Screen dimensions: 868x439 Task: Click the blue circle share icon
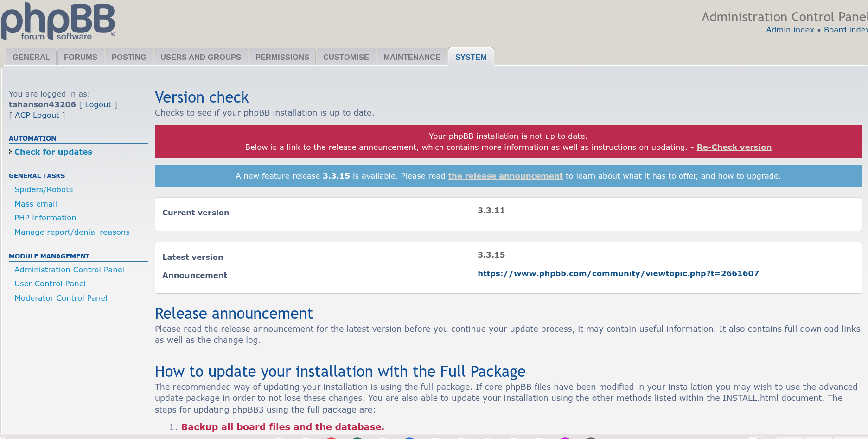pyautogui.click(x=409, y=438)
